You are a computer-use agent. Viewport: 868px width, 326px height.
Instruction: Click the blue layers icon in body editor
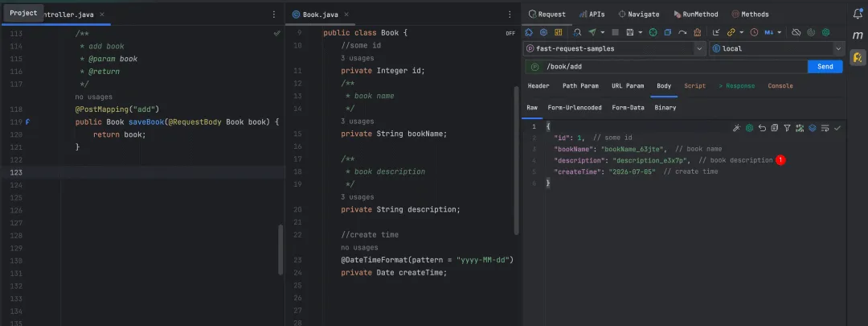[813, 128]
